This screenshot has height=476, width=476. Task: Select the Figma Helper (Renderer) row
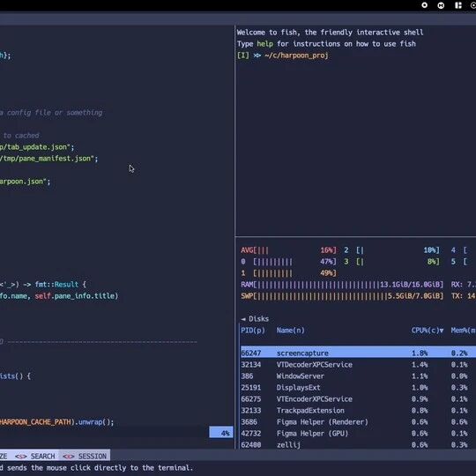[x=358, y=422]
